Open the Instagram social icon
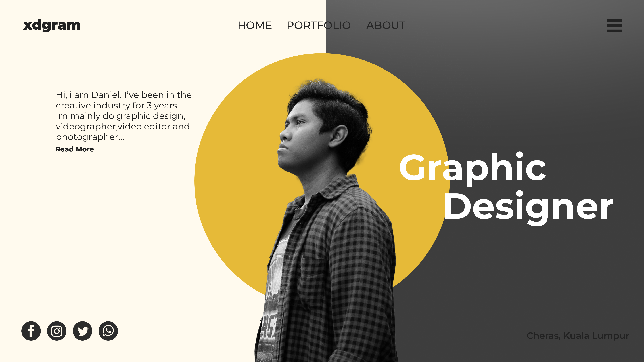The image size is (644, 362). point(57,331)
